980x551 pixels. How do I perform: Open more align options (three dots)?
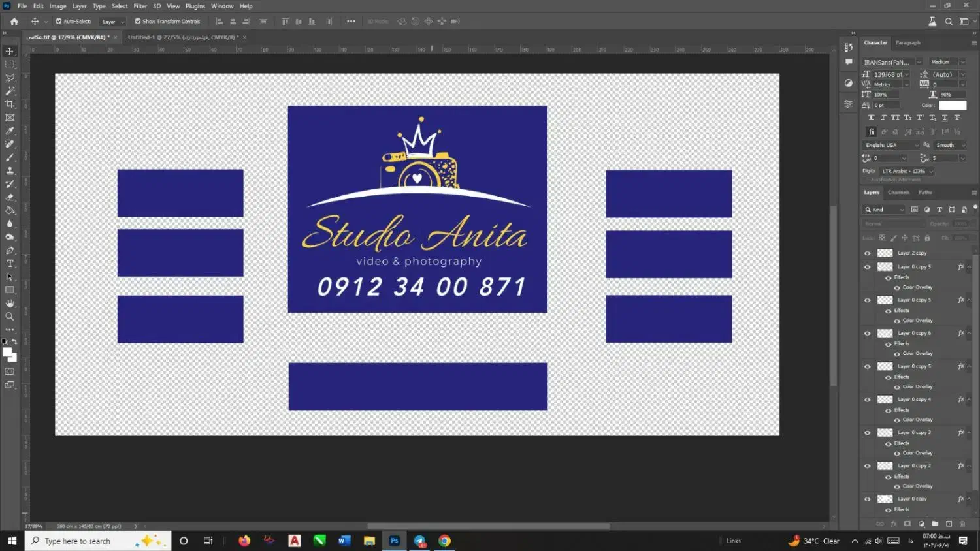coord(351,22)
